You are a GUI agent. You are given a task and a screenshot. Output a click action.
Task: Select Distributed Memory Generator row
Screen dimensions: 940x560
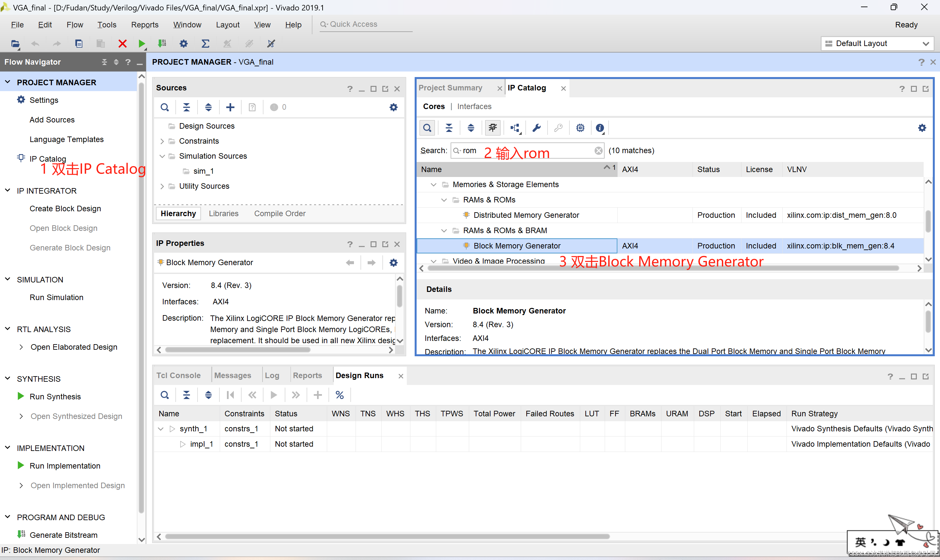tap(670, 215)
